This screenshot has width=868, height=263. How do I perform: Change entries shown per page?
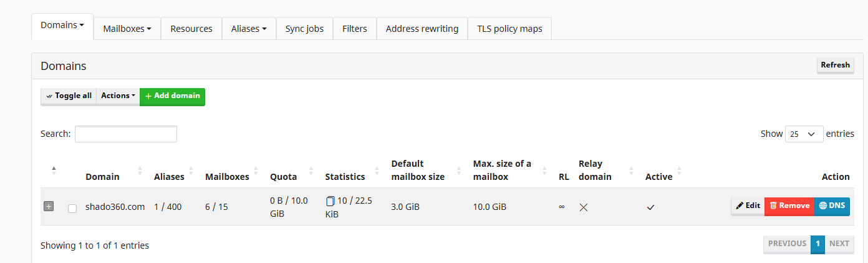pos(804,134)
